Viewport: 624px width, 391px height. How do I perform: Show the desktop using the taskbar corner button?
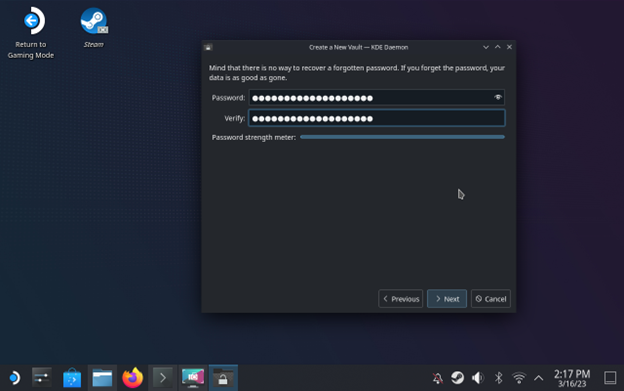click(x=610, y=377)
